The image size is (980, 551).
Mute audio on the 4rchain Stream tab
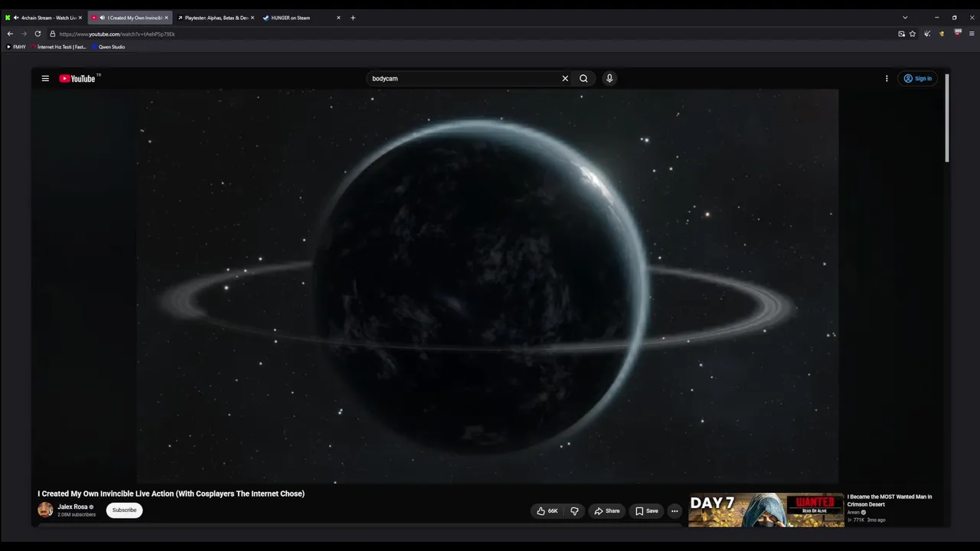click(16, 18)
